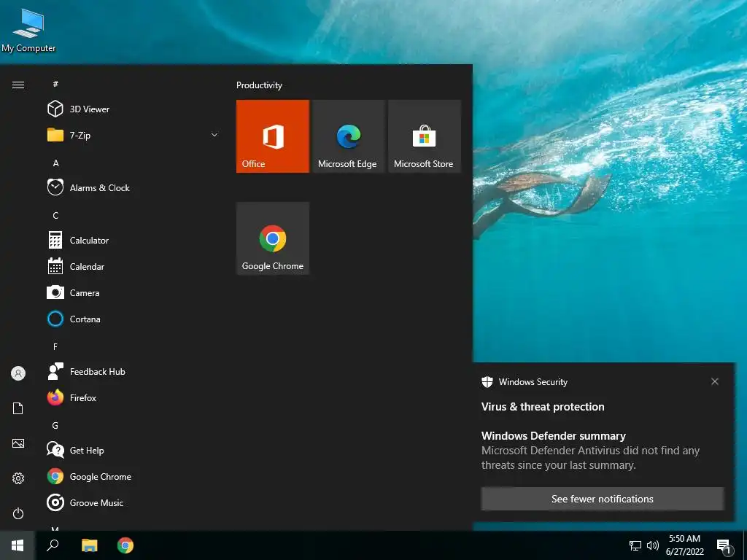The image size is (747, 560).
Task: Open the user account icon
Action: click(18, 373)
